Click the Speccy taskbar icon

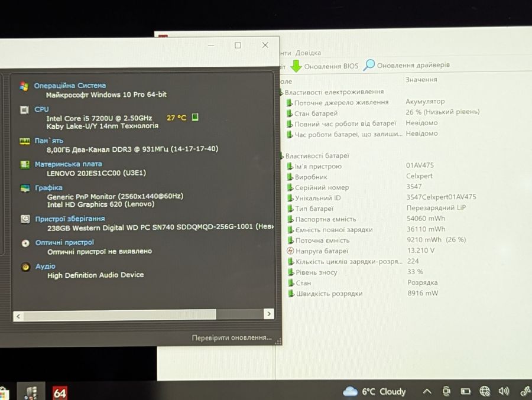point(31,392)
